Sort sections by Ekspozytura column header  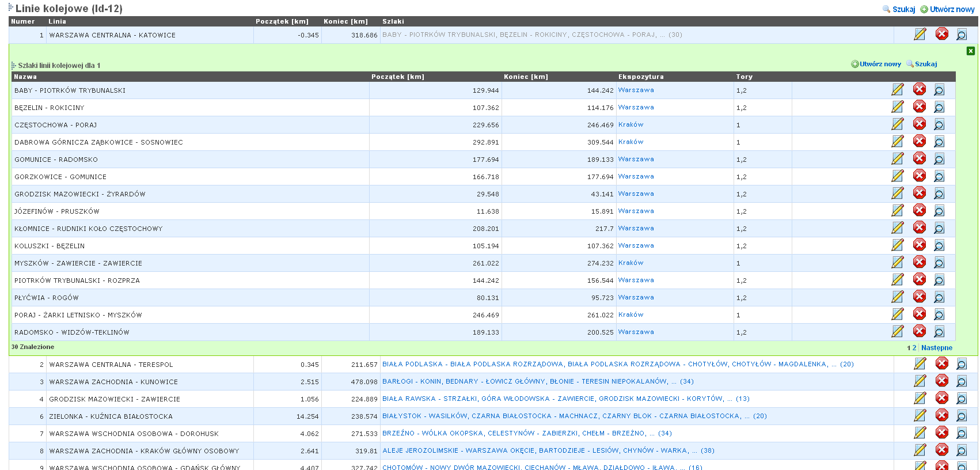click(x=640, y=77)
